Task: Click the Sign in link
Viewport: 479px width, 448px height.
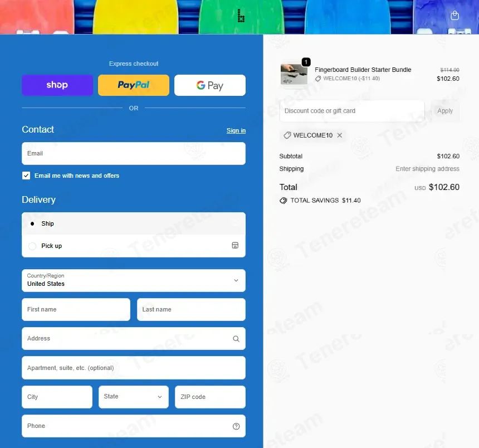Action: coord(236,130)
